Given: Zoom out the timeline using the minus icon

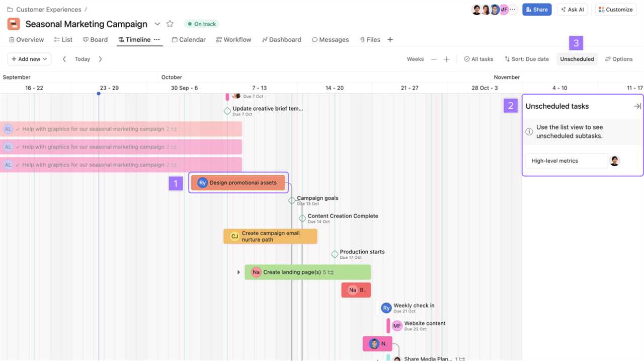Looking at the screenshot, I should coord(434,59).
